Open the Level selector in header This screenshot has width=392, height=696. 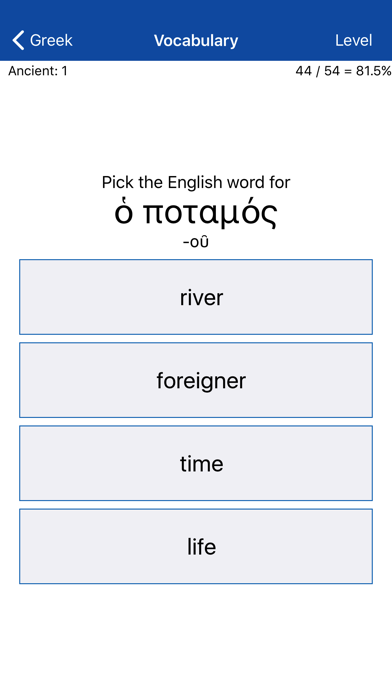tap(353, 40)
